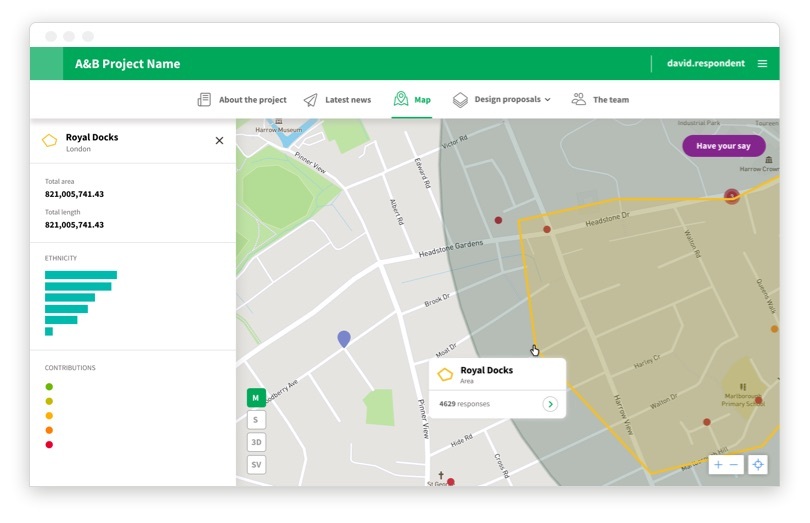Click the Harrow Museum icon on the map
Viewport: 810px width, 523px height.
coord(279,121)
